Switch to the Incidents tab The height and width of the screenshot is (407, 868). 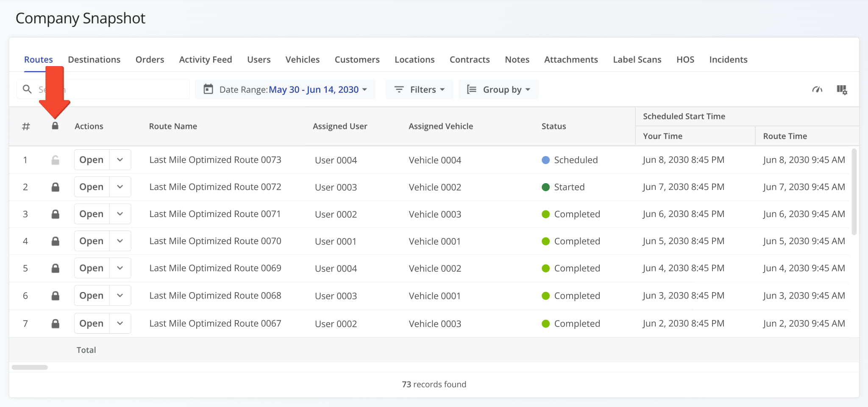[x=728, y=59]
